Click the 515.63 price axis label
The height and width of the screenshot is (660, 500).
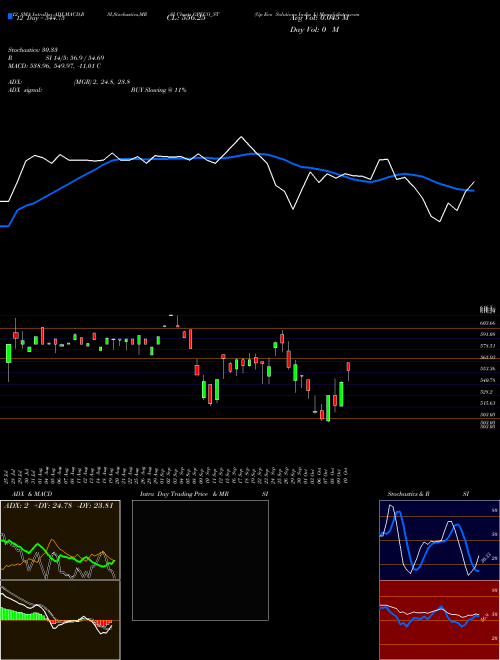[487, 403]
